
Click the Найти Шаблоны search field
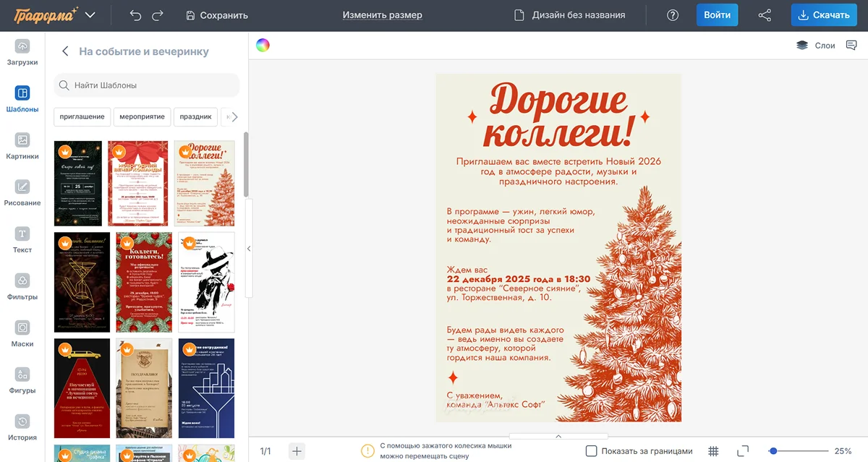point(145,85)
